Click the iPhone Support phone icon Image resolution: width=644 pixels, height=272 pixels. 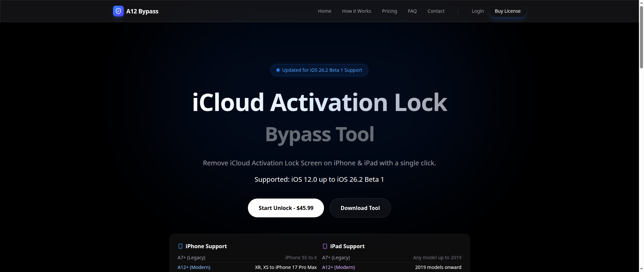(180, 246)
